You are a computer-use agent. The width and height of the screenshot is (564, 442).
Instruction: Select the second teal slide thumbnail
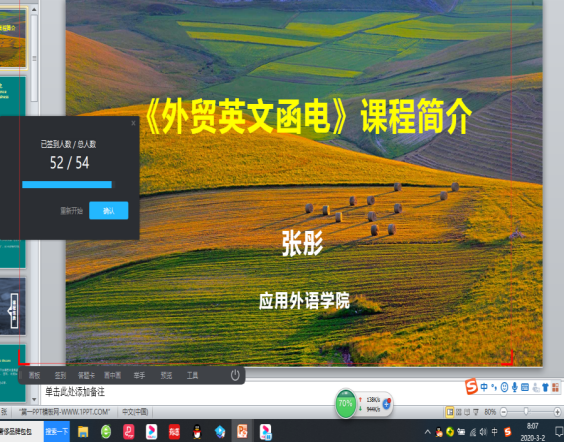[x=13, y=96]
